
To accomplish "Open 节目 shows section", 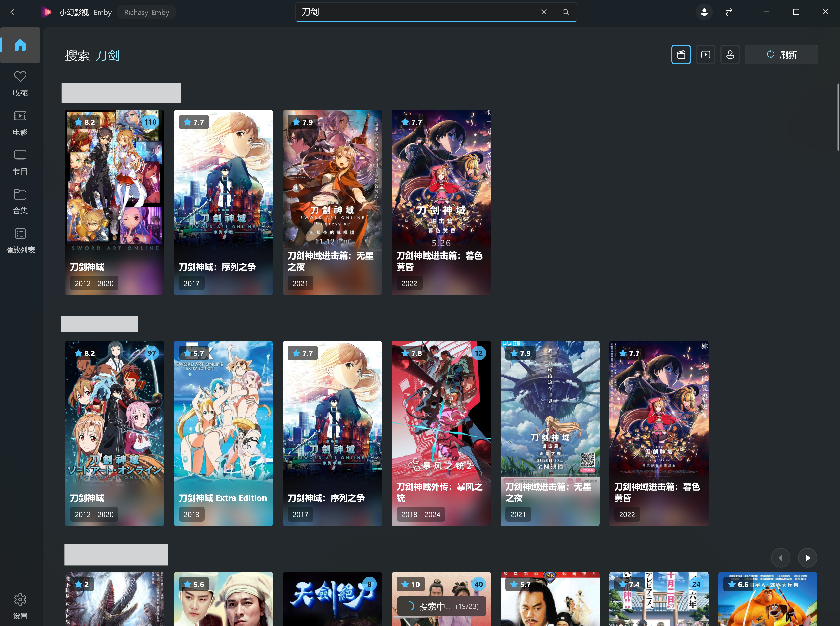I will coord(20,163).
